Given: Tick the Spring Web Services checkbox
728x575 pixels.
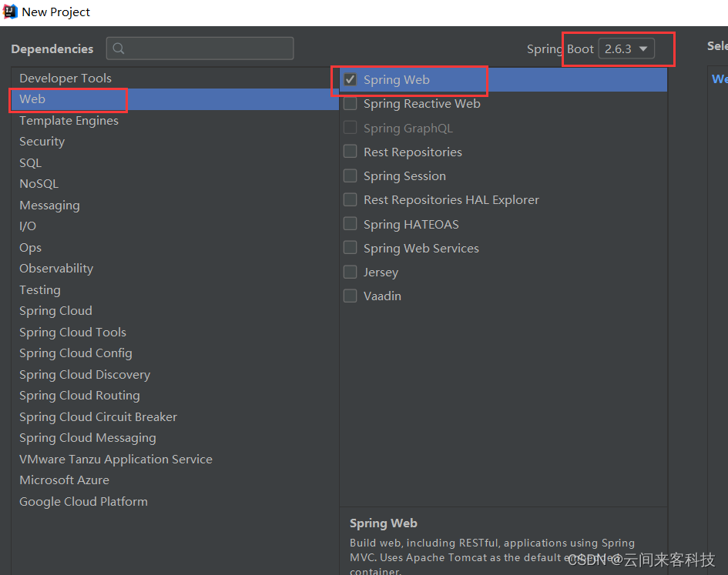Looking at the screenshot, I should tap(350, 248).
